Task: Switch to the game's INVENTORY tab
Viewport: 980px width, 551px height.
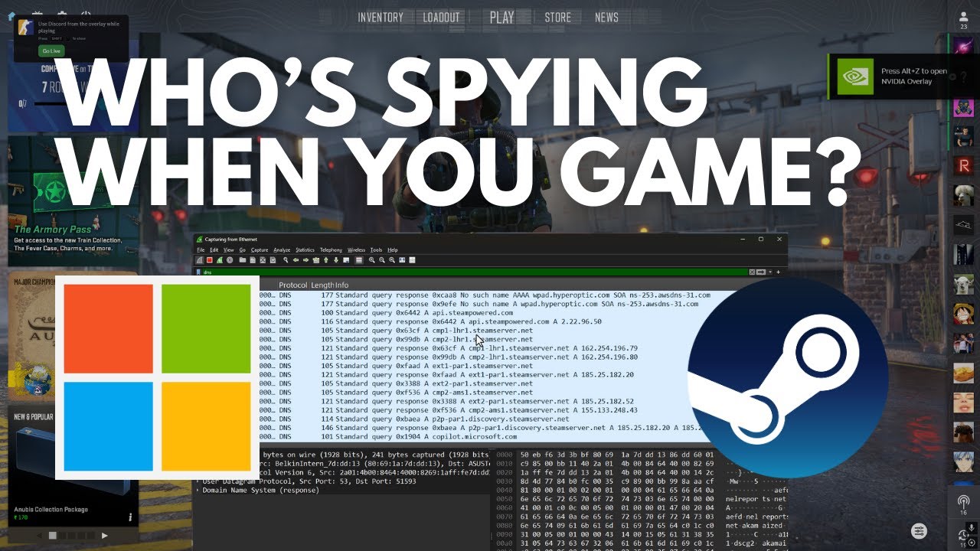Action: coord(381,17)
